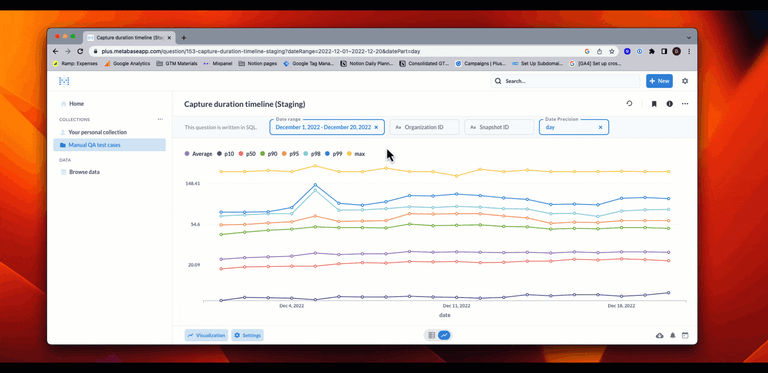Open the collections three-dot menu
This screenshot has height=373, width=768.
point(160,119)
